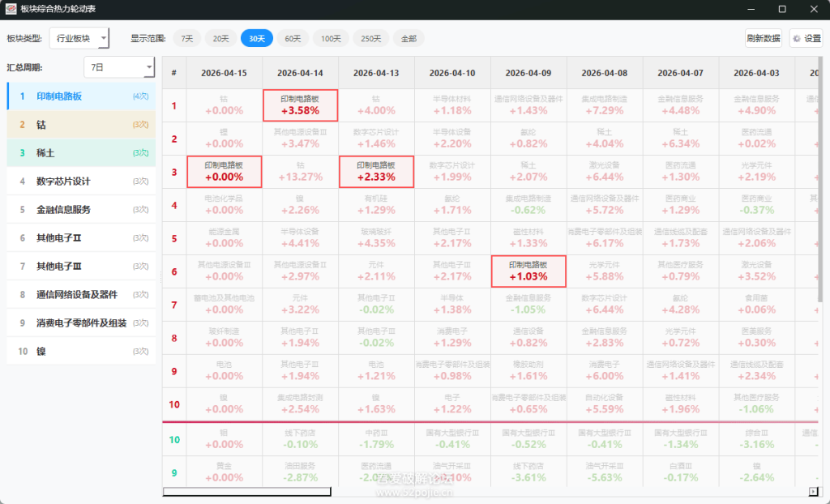Click the 综合III -3.16% cell
The height and width of the screenshot is (504, 830).
tap(757, 439)
